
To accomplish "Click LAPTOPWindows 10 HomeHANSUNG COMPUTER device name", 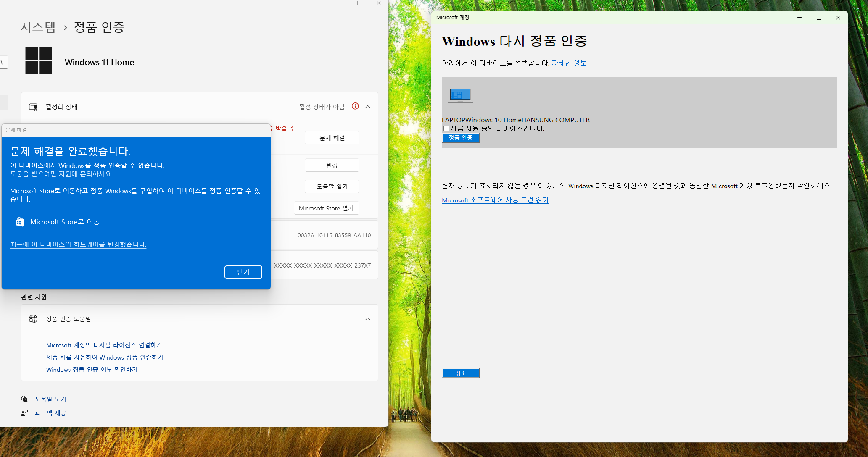I will tap(516, 120).
